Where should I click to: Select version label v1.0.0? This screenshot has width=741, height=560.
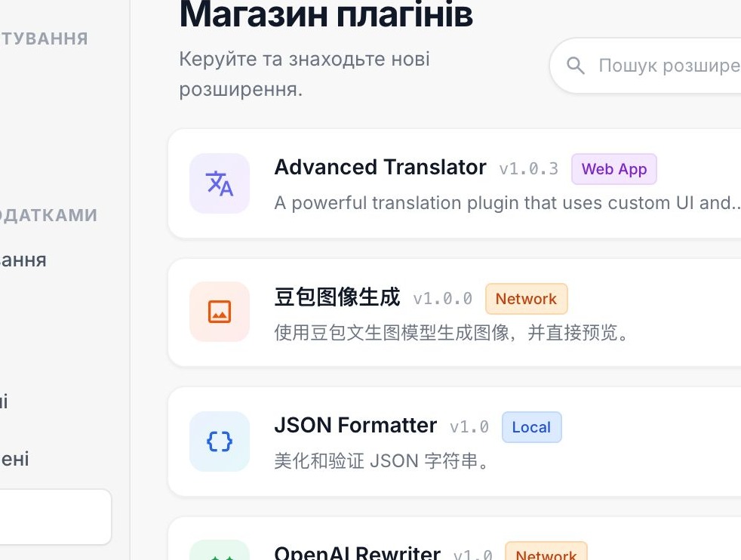(443, 299)
